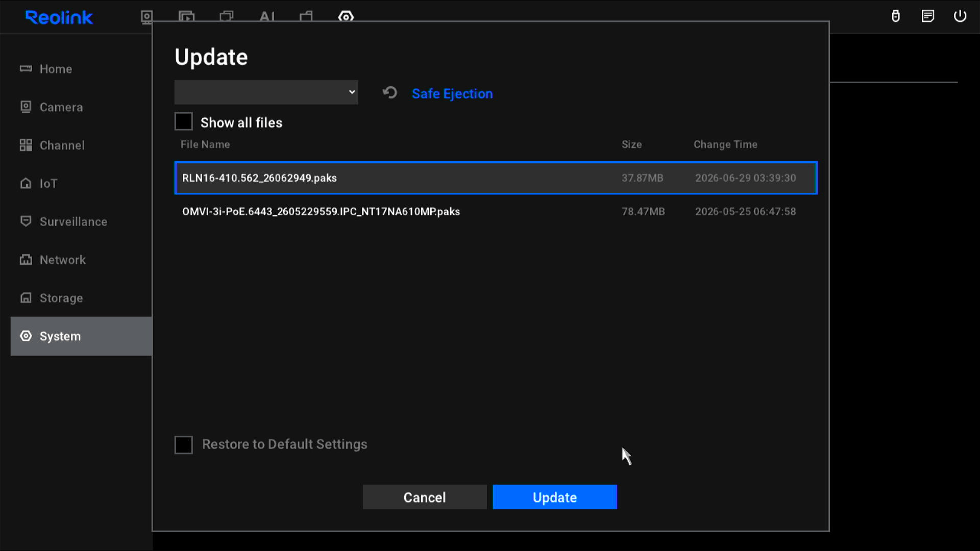The height and width of the screenshot is (551, 980).
Task: Select System menu item
Action: [81, 336]
